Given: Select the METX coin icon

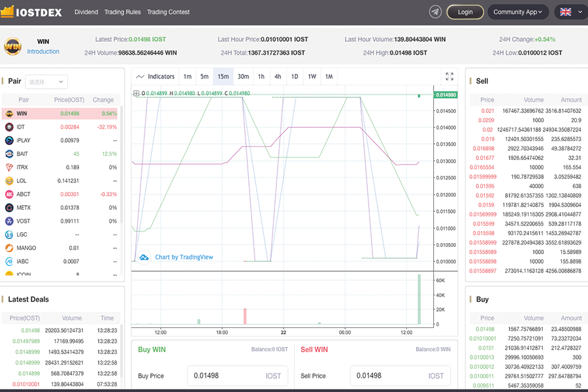Looking at the screenshot, I should (9, 208).
